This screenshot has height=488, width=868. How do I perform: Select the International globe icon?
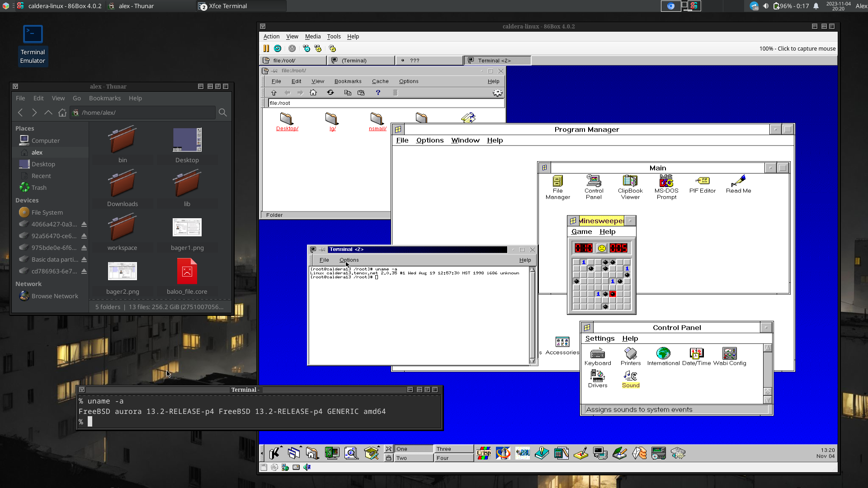click(663, 353)
